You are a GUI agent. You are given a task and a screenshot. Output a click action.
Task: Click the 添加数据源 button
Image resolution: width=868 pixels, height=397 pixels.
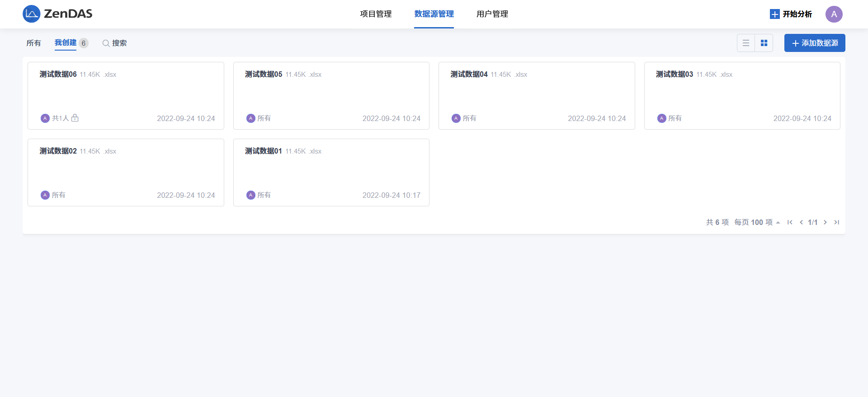pos(815,43)
